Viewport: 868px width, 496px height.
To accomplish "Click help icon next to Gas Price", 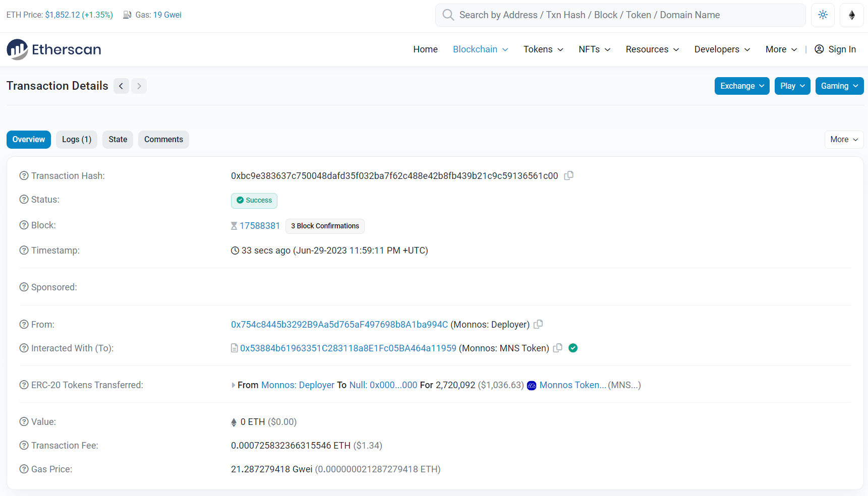I will 24,469.
